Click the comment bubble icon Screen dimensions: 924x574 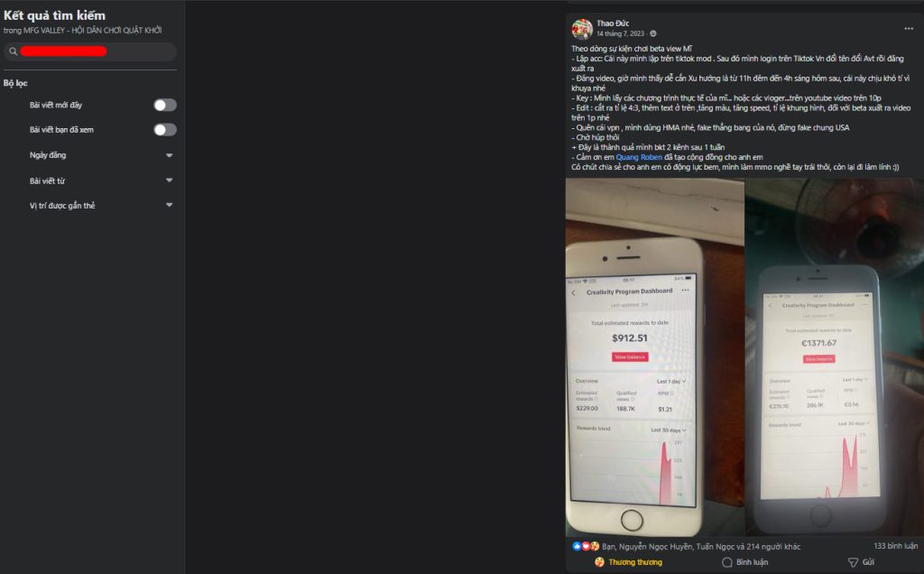point(727,562)
